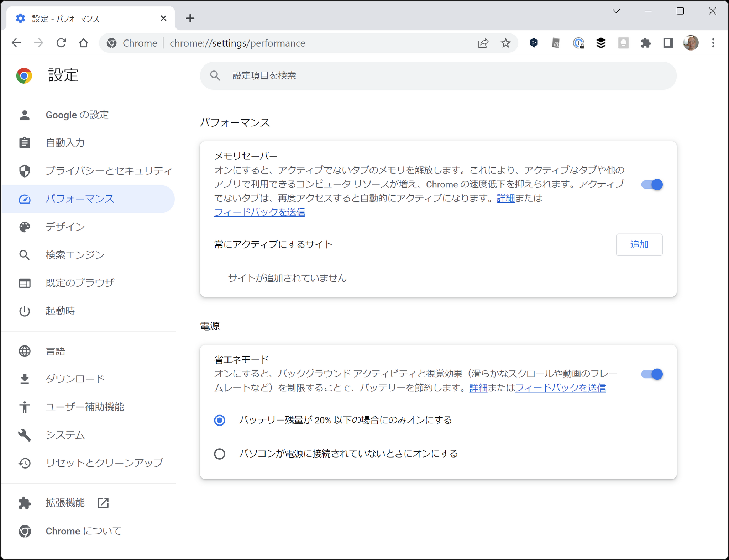
Task: Click the profile avatar icon
Action: [x=691, y=43]
